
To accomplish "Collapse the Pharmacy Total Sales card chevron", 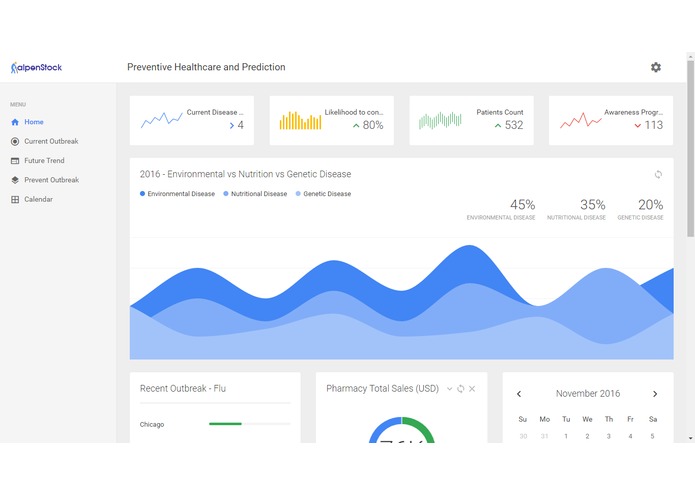I will click(449, 389).
